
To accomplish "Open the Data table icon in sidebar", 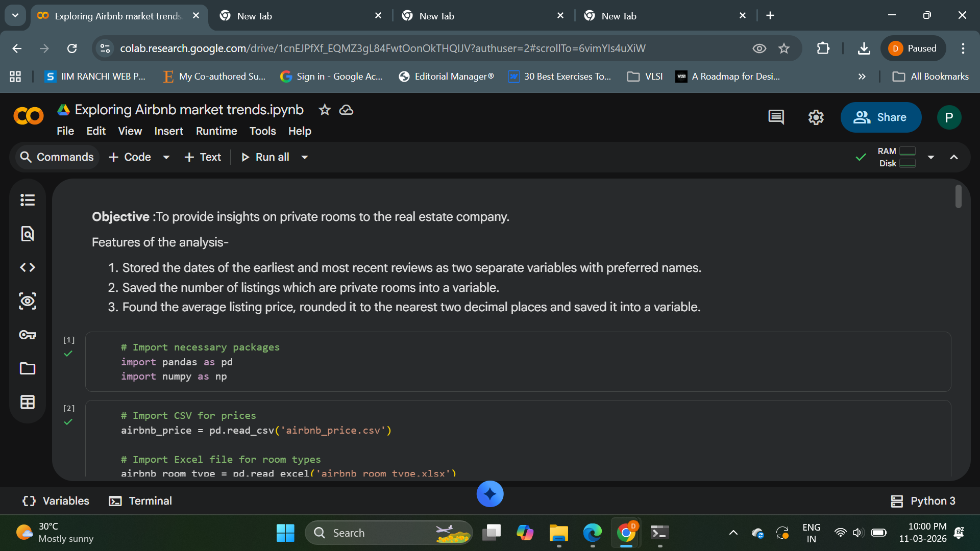I will tap(28, 402).
